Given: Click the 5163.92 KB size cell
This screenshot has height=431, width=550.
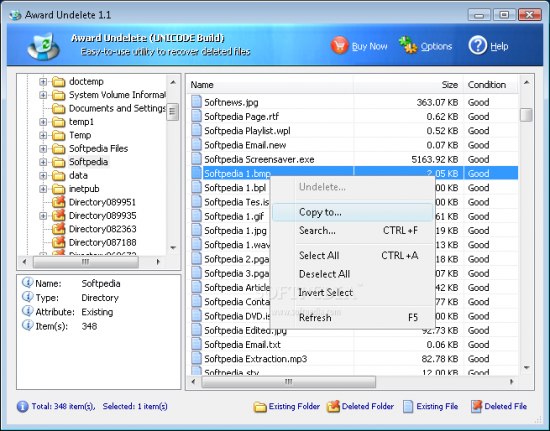Looking at the screenshot, I should [435, 159].
